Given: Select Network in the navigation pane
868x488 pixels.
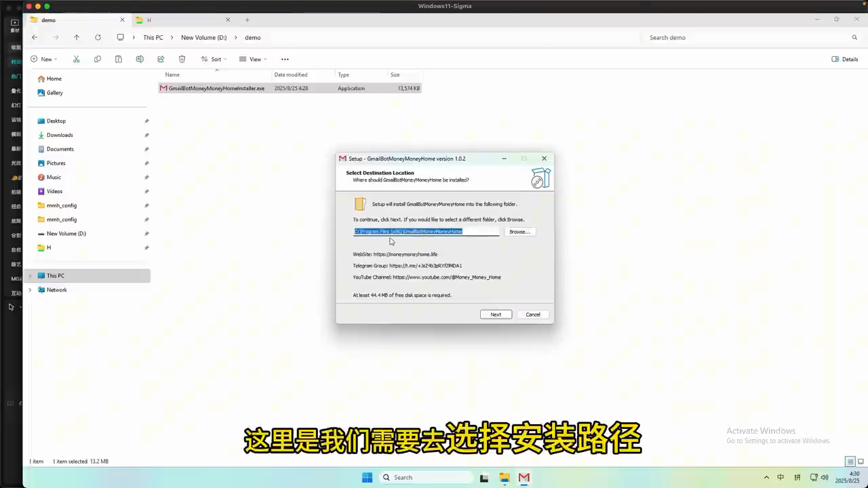Looking at the screenshot, I should [x=57, y=290].
